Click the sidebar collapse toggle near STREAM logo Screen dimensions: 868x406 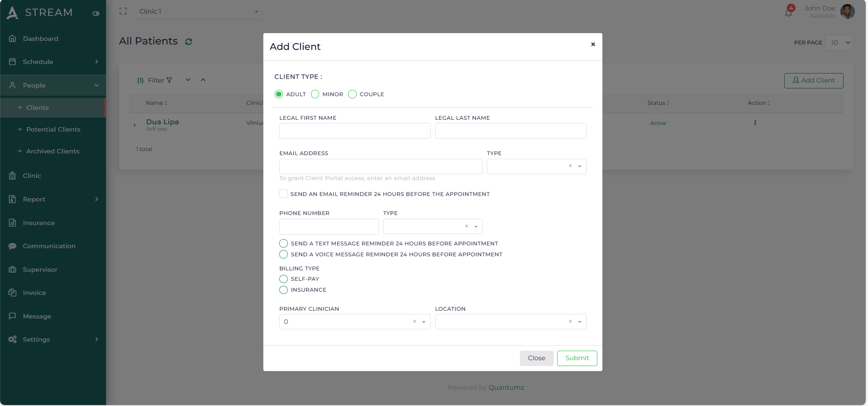coord(96,14)
